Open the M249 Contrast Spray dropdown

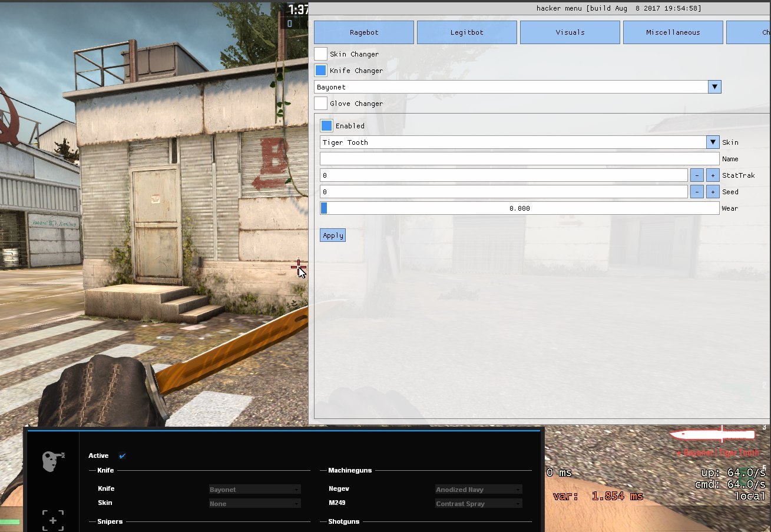click(478, 504)
